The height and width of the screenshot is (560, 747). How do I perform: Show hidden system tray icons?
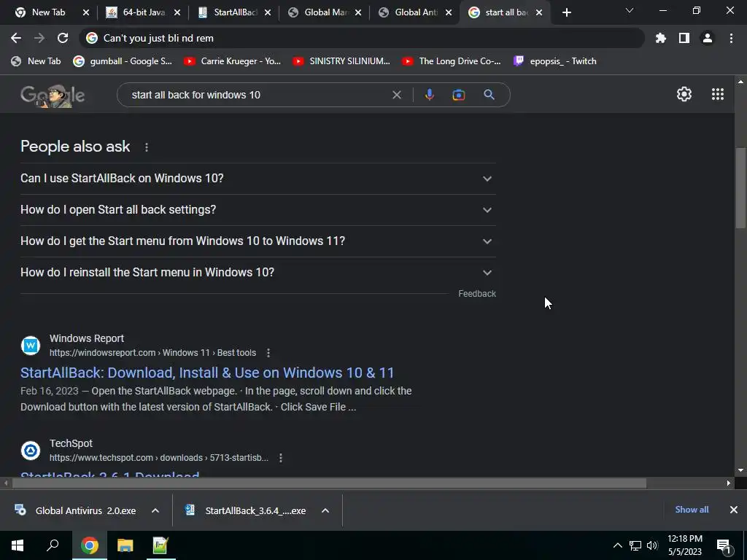click(617, 545)
